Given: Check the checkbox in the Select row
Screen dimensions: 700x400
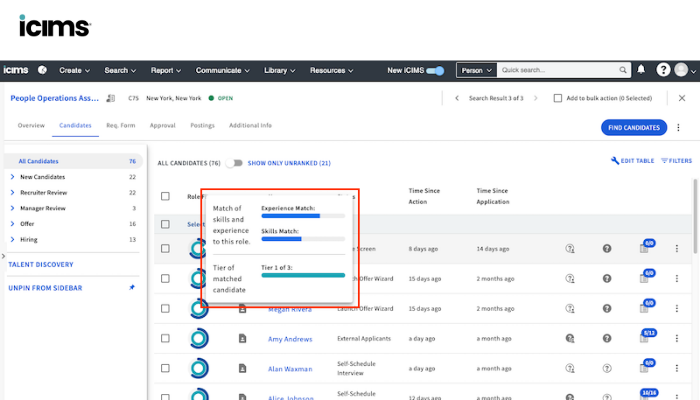Looking at the screenshot, I should (x=165, y=224).
